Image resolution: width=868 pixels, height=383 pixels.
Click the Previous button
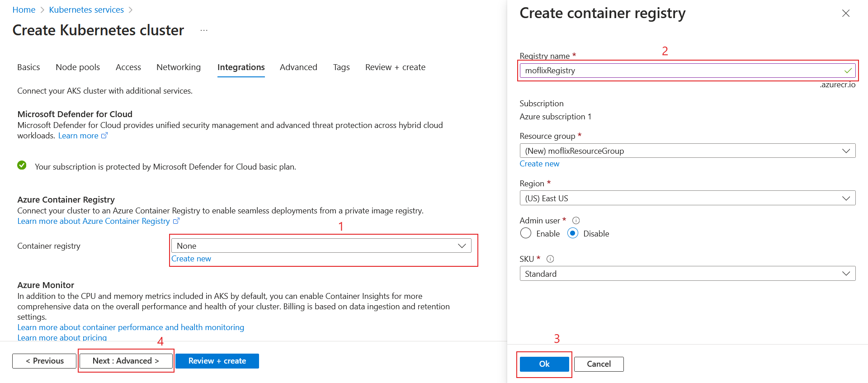44,361
